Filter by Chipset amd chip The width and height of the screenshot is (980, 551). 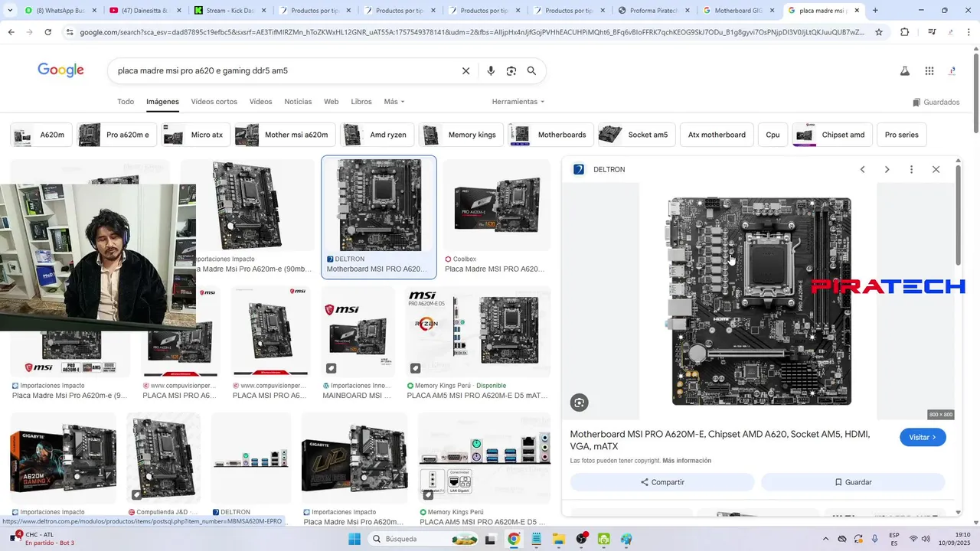pos(832,135)
